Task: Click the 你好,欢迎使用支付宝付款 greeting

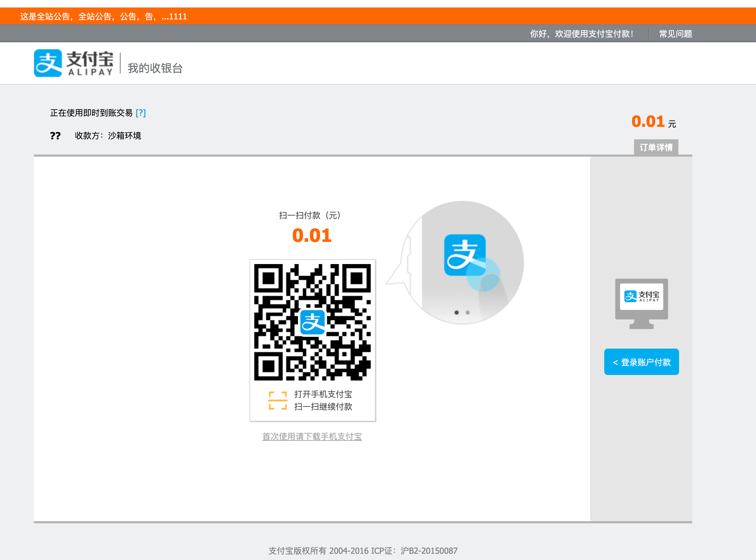Action: pos(581,34)
